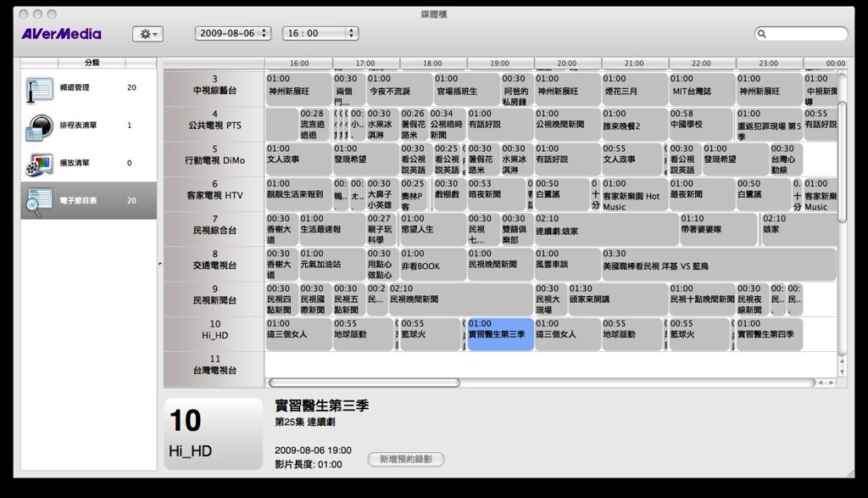This screenshot has width=868, height=498.
Task: Adjust the 16:00 time using its stepper arrows
Action: (351, 31)
